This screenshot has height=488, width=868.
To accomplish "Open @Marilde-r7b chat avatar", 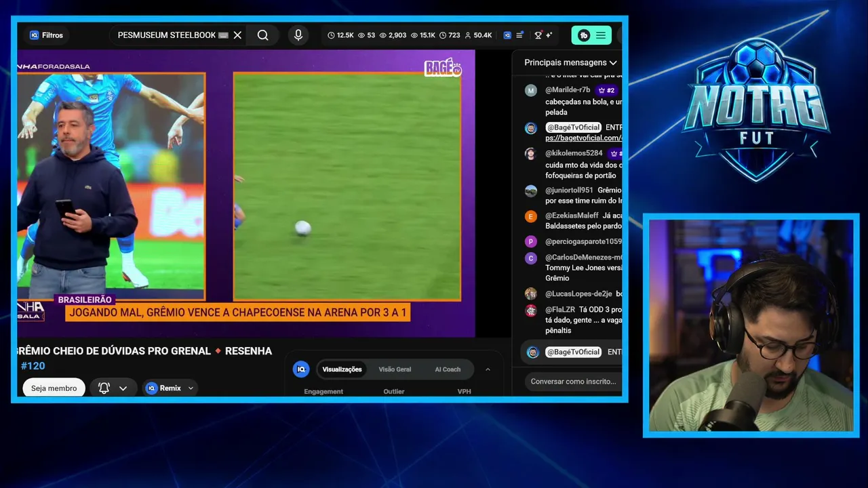I will click(531, 90).
